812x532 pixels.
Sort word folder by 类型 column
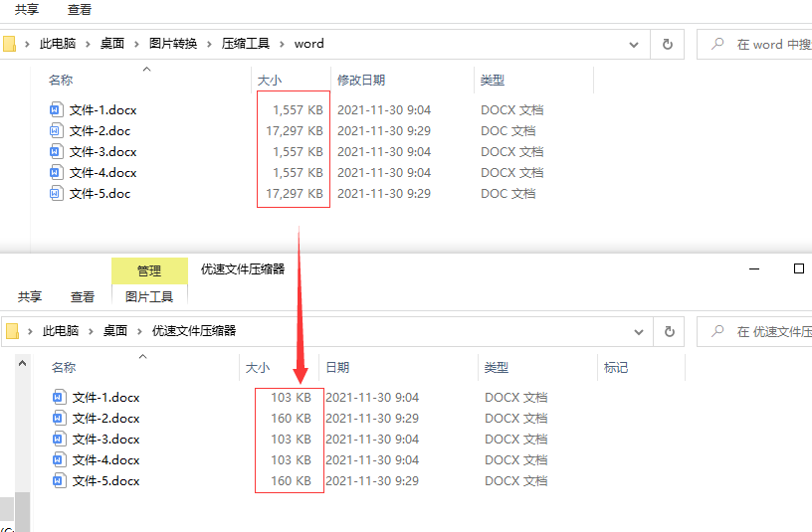tap(492, 81)
